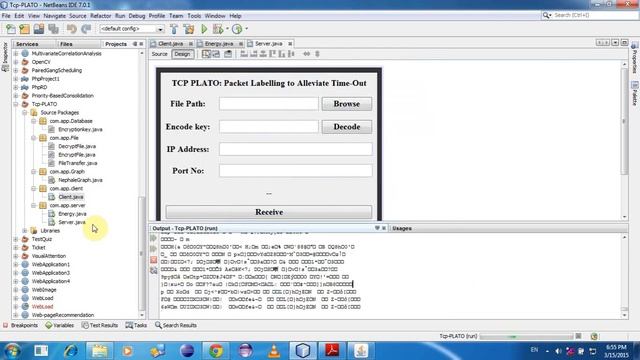
Task: Collapse the Source Packages node
Action: click(25, 113)
